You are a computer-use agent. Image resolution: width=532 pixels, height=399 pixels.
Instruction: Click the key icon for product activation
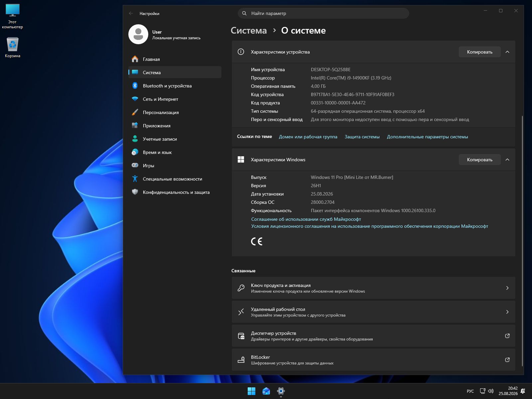pos(241,288)
